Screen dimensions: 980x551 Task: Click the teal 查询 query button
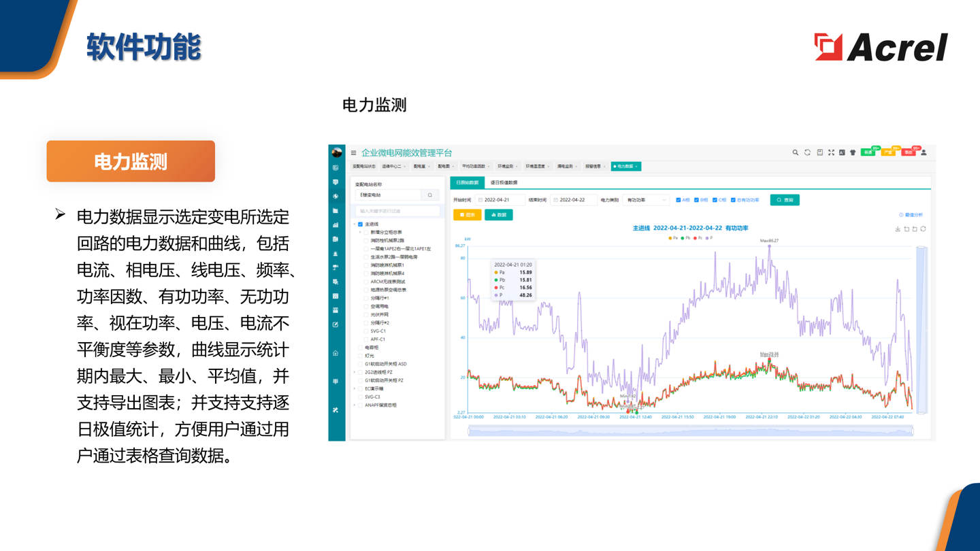click(x=785, y=200)
